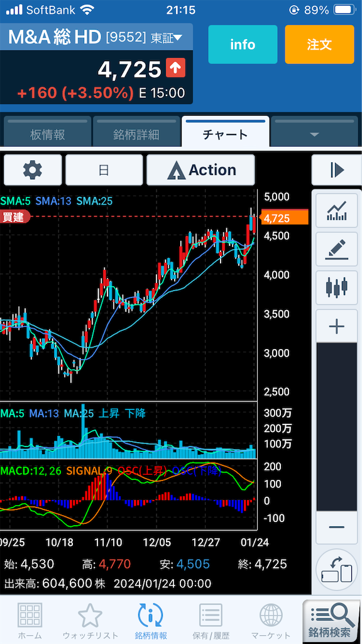
Task: Tap the Wi-Fi icon in status bar
Action: tap(87, 9)
